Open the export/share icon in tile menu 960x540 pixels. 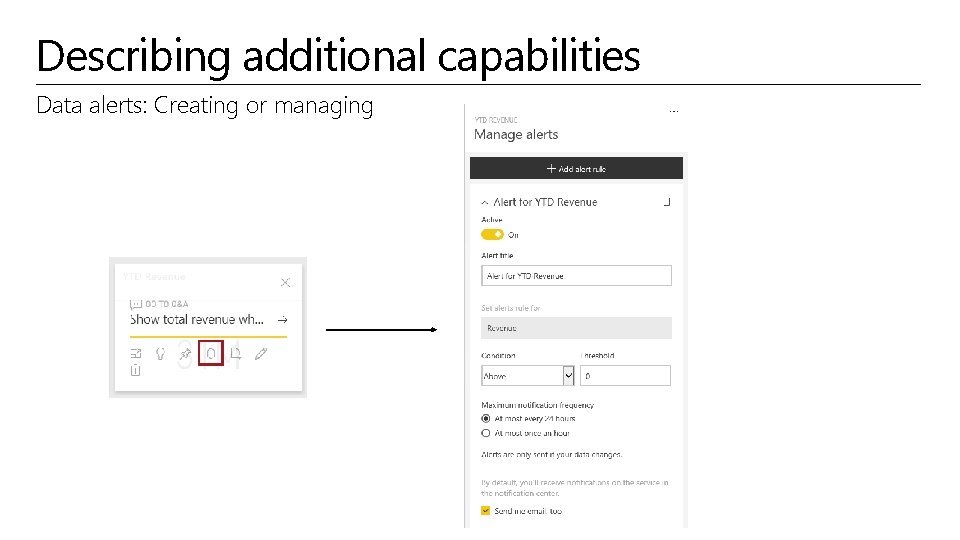[136, 354]
